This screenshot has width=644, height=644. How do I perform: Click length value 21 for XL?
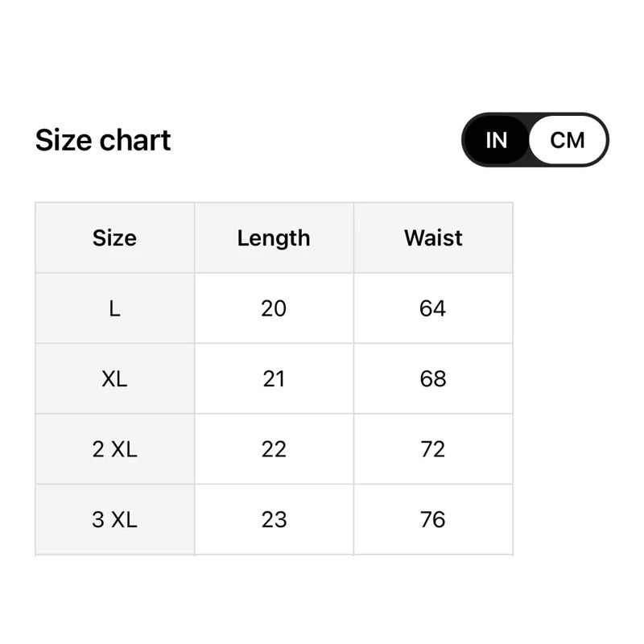point(274,379)
